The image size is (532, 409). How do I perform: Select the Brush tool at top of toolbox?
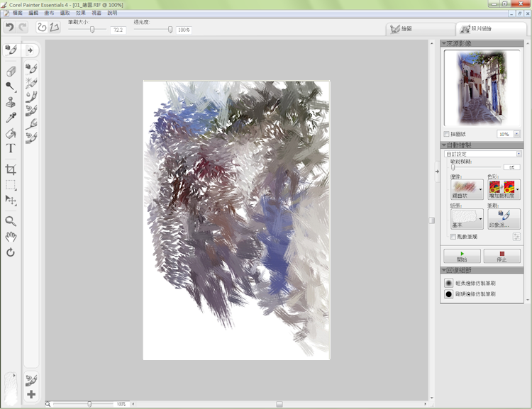pos(11,50)
